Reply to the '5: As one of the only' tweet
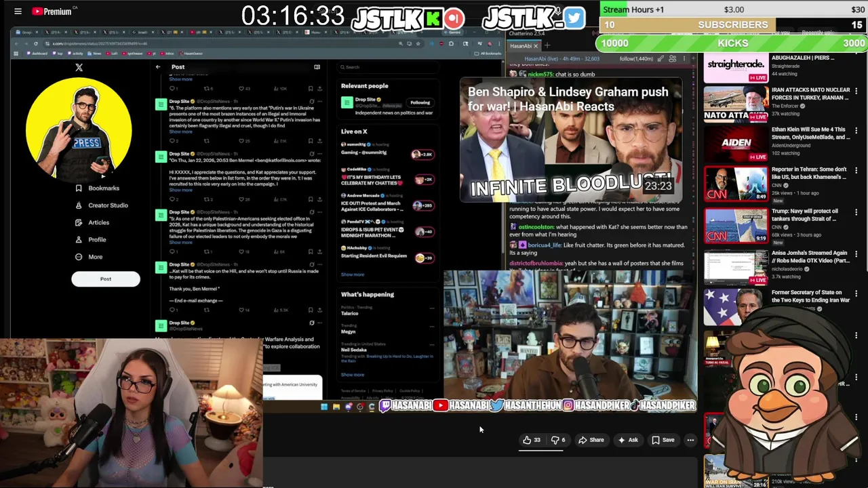Image resolution: width=868 pixels, height=488 pixels. tap(173, 251)
